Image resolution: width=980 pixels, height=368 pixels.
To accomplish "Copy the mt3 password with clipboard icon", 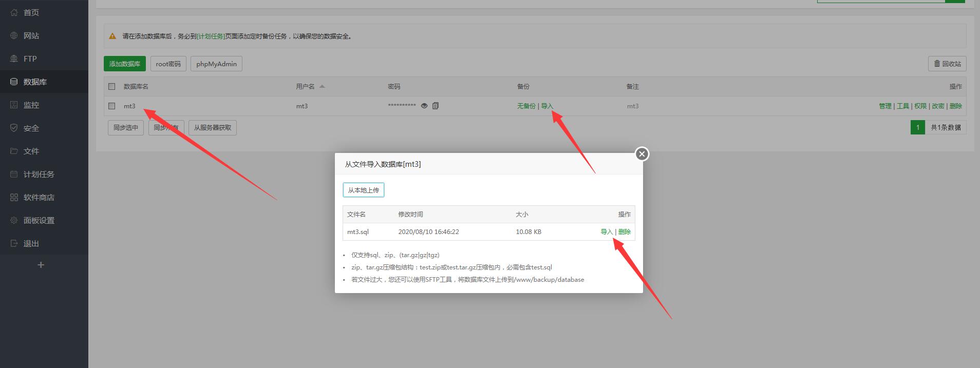I will tap(436, 106).
